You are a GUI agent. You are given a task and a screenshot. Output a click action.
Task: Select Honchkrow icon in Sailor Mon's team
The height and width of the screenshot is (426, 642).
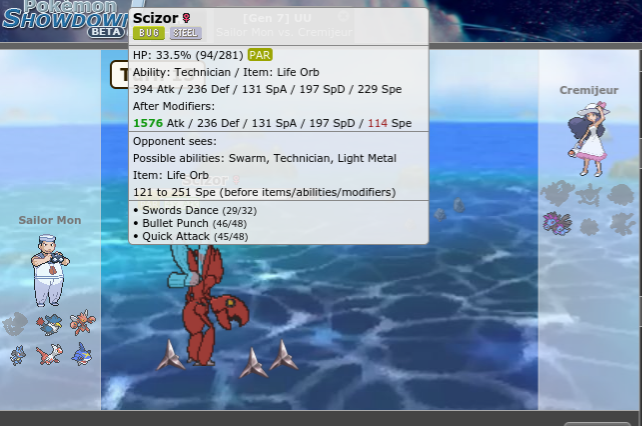(x=49, y=324)
